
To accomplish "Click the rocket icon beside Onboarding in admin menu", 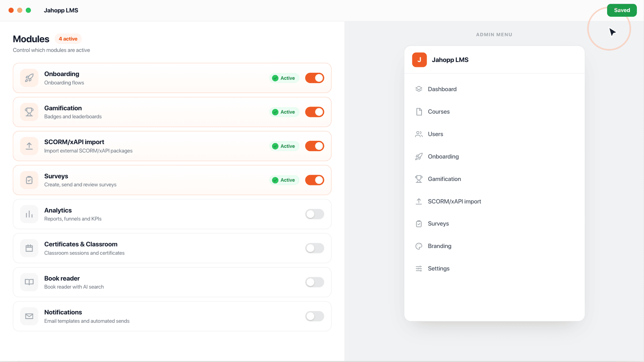I will click(x=419, y=157).
